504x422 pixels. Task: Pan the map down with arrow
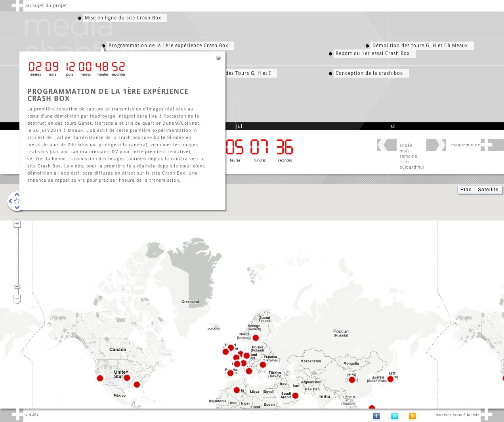17,207
